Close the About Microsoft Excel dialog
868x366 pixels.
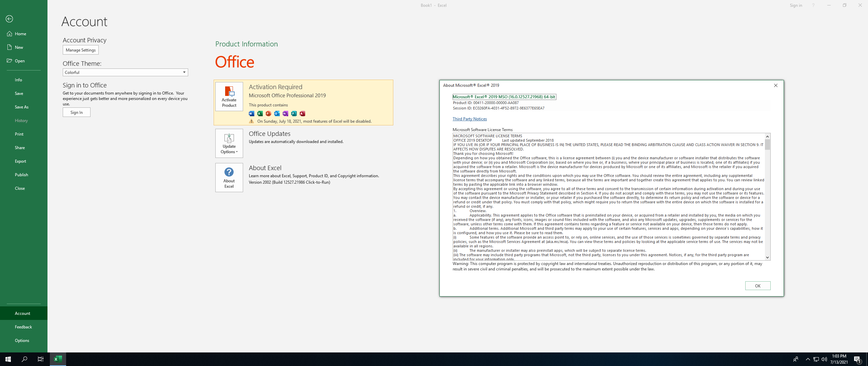776,85
